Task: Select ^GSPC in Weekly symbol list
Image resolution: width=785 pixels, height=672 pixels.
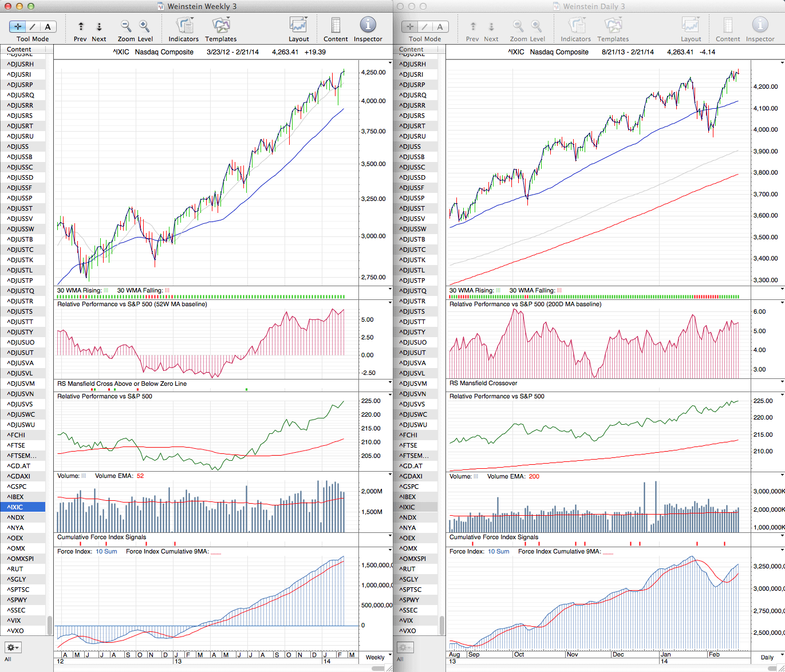Action: 17,487
